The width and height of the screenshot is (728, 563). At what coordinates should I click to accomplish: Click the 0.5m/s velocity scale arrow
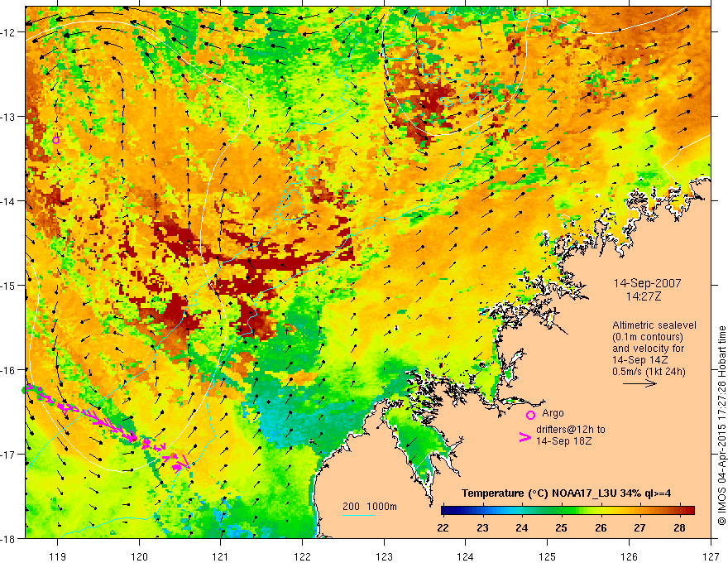639,383
